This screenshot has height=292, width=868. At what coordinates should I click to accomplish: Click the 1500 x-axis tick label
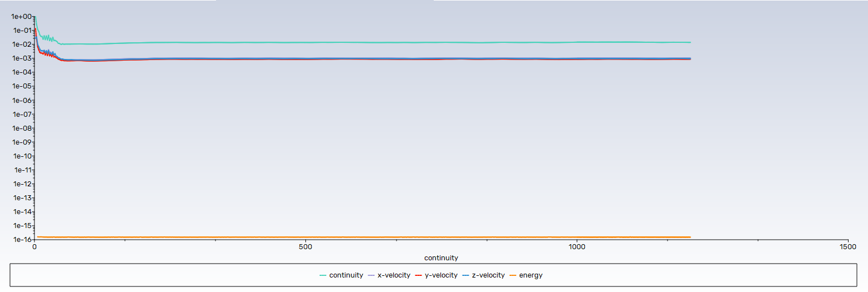pos(848,246)
